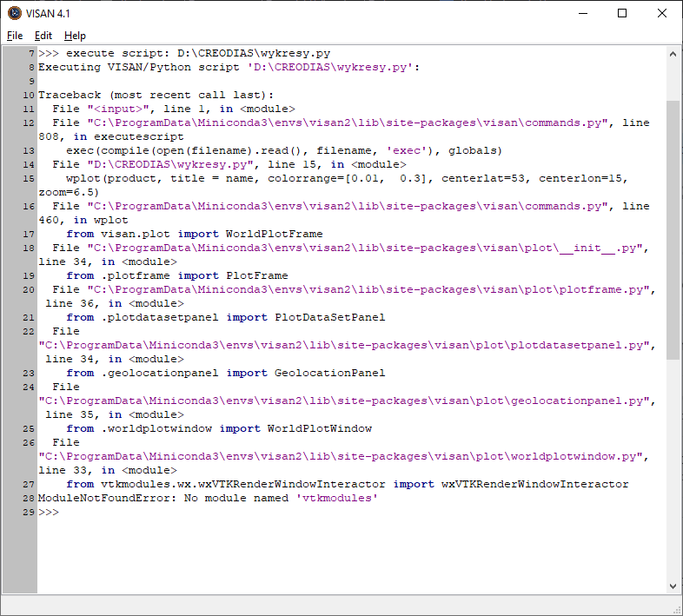Image resolution: width=683 pixels, height=616 pixels.
Task: Click 'ModuleNotFoundError: No module named' text
Action: coord(163,498)
